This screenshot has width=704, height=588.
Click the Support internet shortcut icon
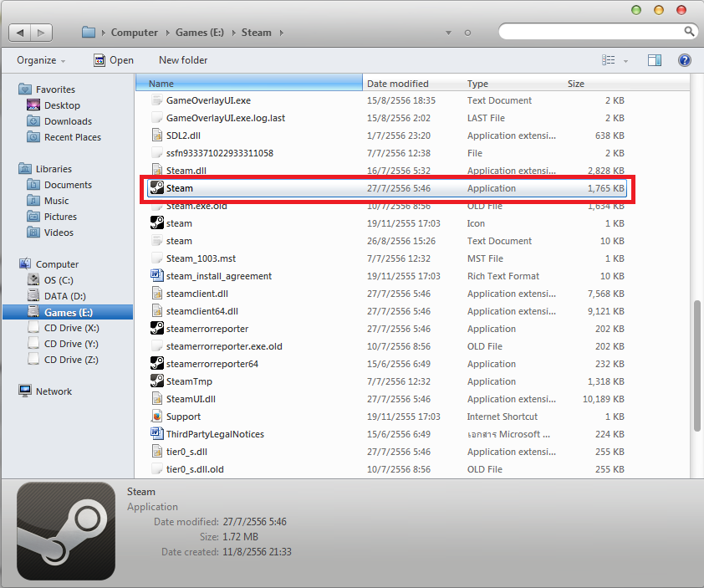156,417
